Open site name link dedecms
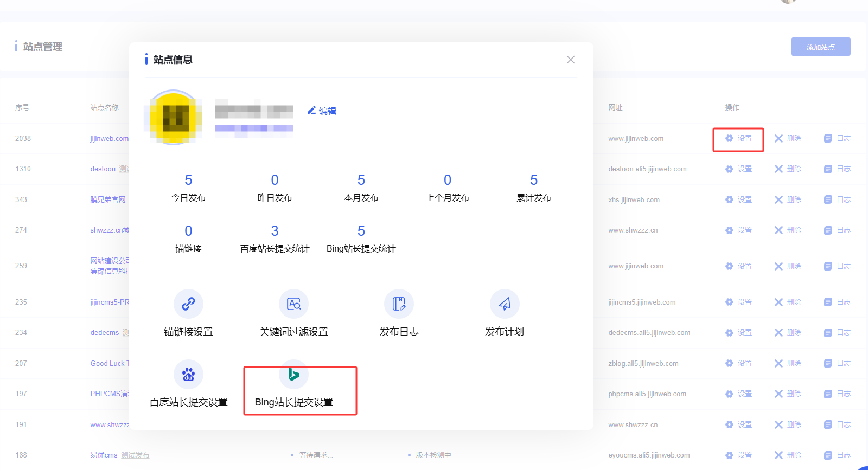 [x=105, y=333]
